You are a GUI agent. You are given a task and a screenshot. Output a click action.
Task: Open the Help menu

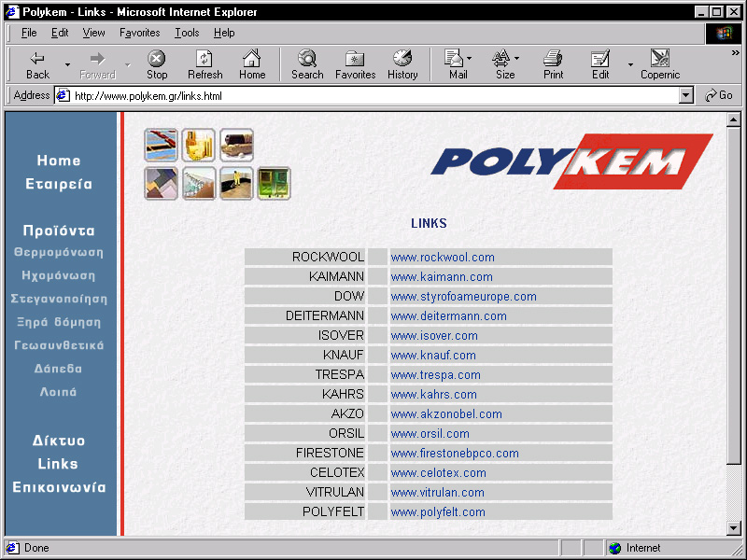[224, 33]
